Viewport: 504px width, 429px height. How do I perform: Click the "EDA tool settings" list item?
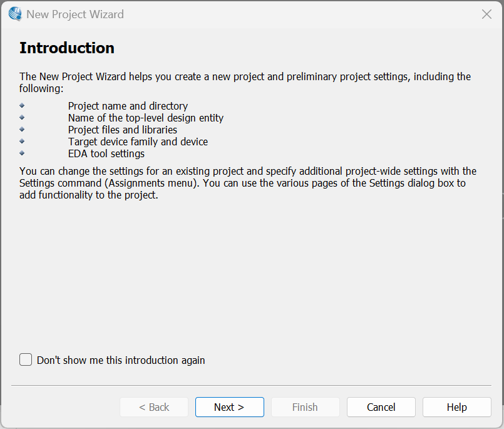[106, 153]
